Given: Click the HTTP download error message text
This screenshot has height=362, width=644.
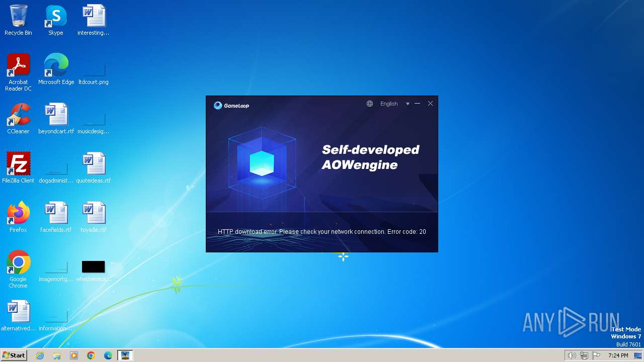Looking at the screenshot, I should [322, 232].
